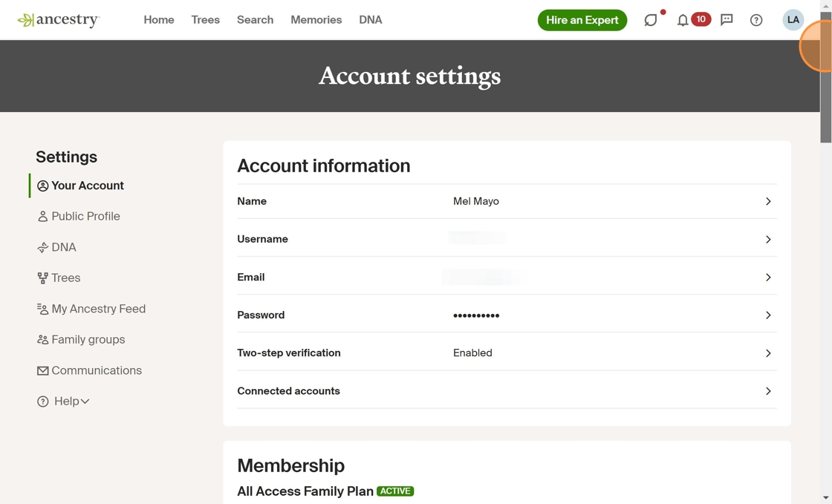This screenshot has height=504, width=832.
Task: Open the help question mark icon in header
Action: pos(756,20)
